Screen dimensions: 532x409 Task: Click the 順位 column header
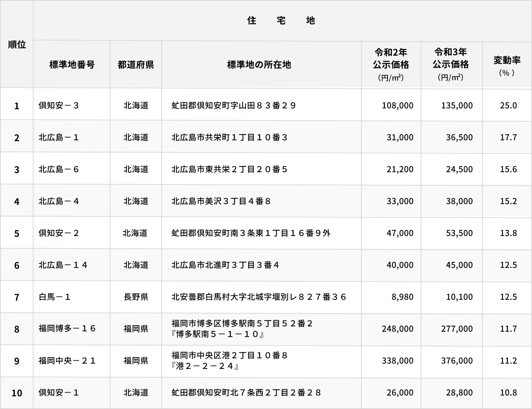tap(17, 45)
